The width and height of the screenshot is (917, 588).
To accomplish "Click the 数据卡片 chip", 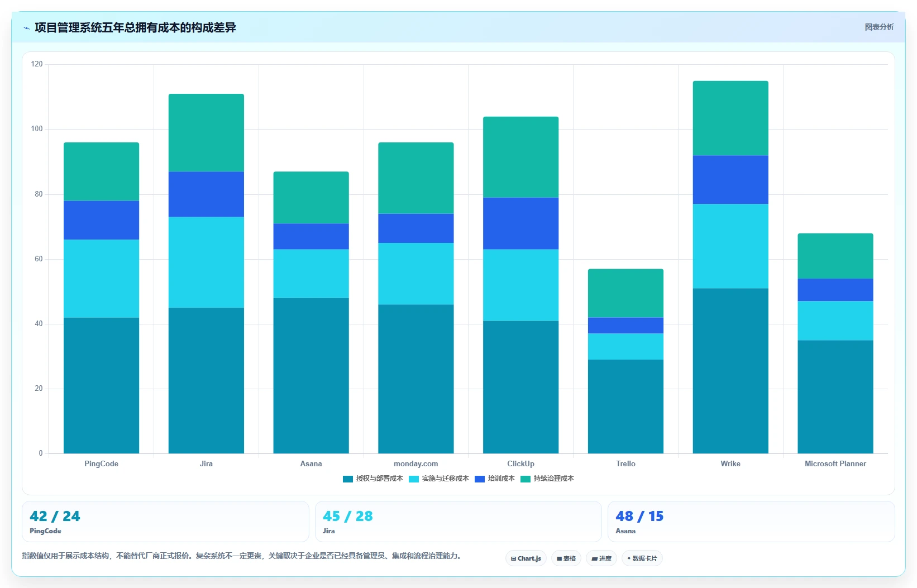I will click(x=642, y=558).
